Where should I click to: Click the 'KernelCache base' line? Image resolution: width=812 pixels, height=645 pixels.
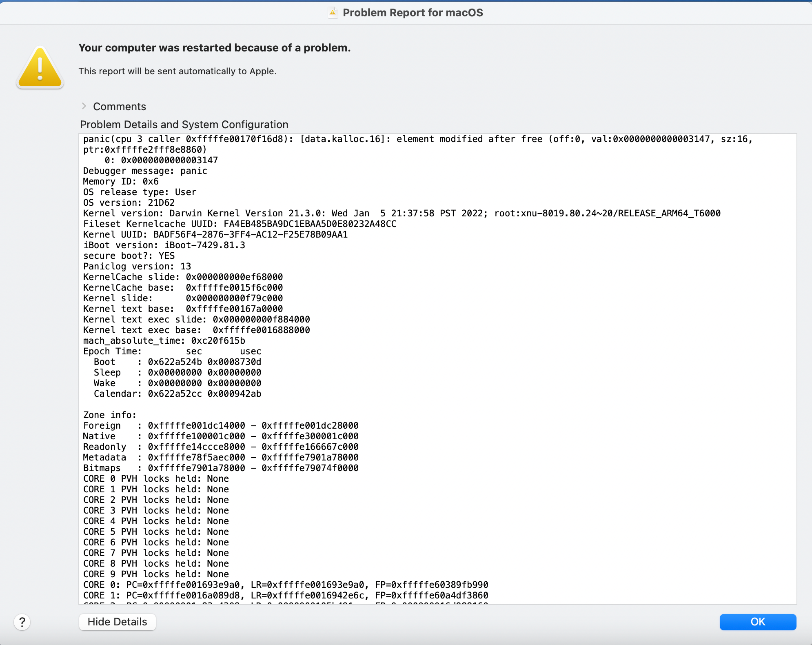[x=183, y=288]
